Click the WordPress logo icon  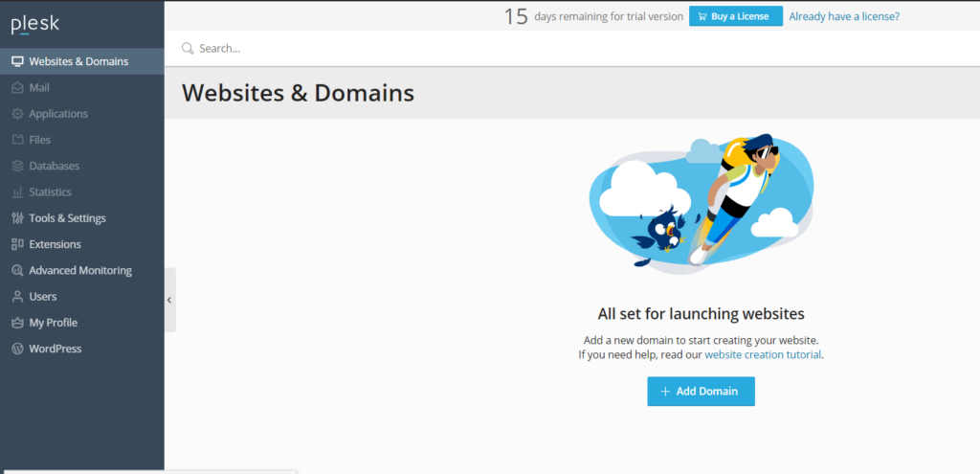17,349
